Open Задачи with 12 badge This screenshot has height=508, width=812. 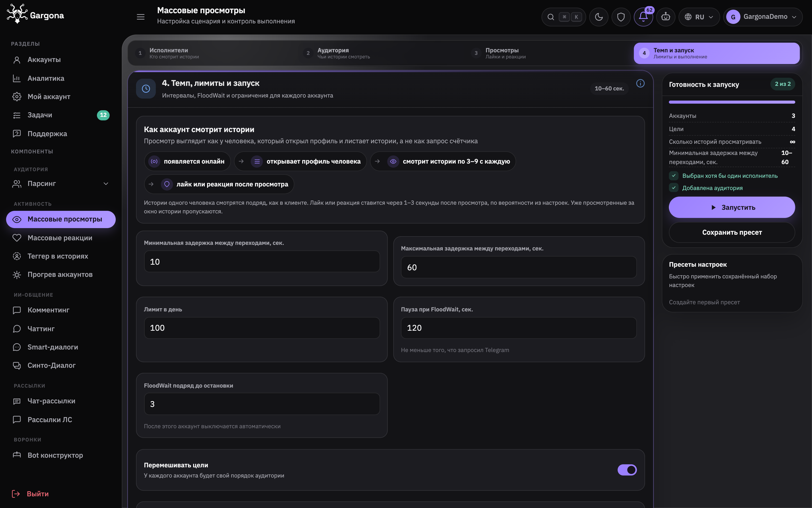[x=61, y=115]
